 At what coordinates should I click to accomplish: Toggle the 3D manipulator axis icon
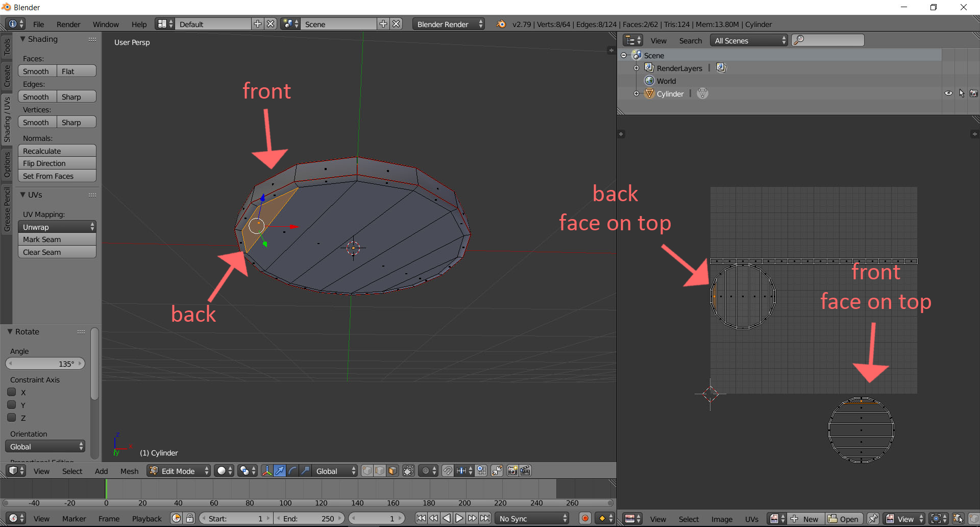point(267,471)
